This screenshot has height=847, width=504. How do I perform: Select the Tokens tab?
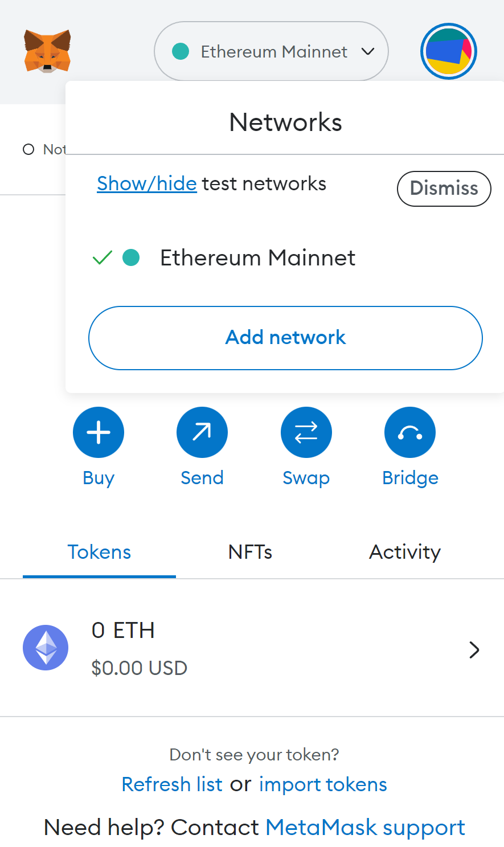(x=99, y=552)
